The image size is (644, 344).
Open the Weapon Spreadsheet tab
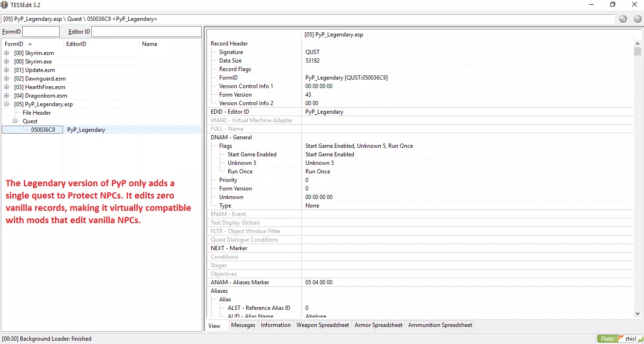tap(322, 325)
